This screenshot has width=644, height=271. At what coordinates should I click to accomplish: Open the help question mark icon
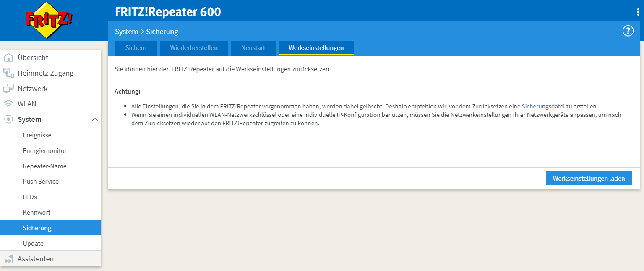point(628,31)
